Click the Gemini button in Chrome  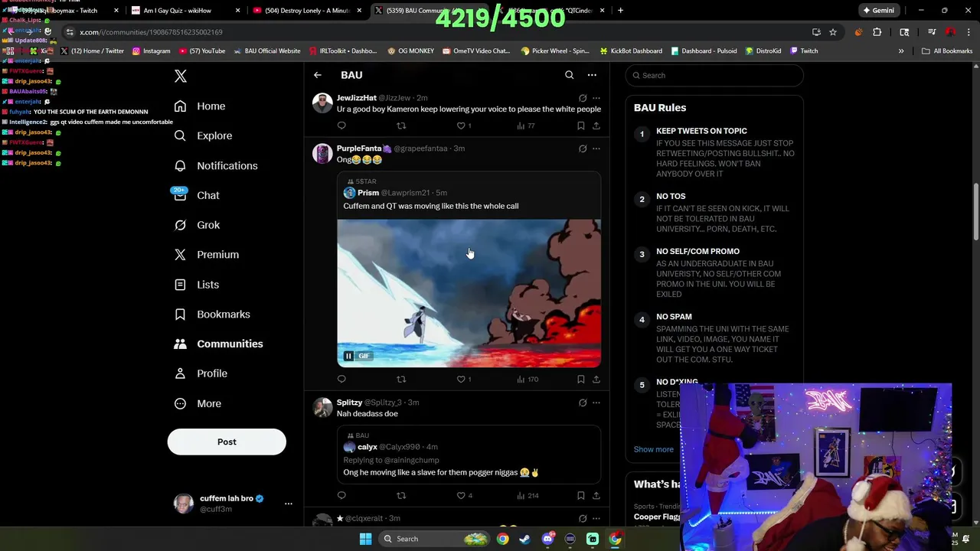878,11
